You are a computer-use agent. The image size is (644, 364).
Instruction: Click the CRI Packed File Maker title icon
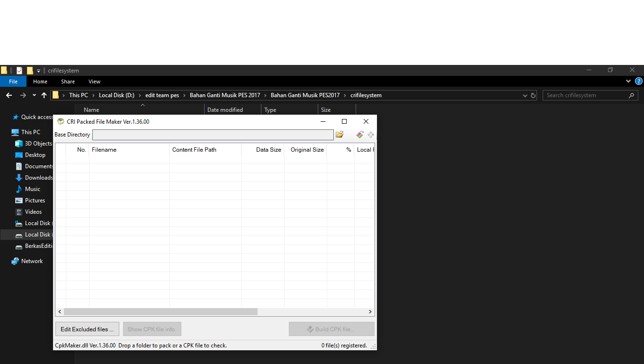pyautogui.click(x=61, y=121)
